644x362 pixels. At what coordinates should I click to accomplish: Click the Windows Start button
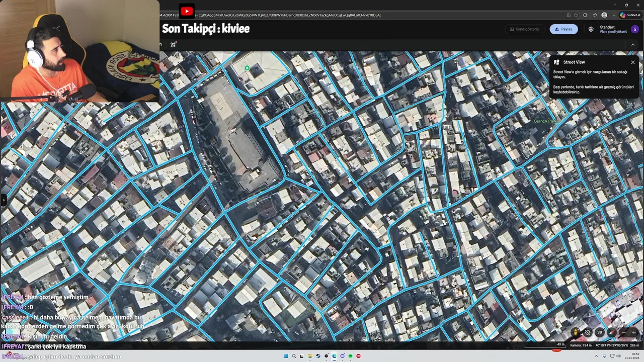[x=286, y=356]
